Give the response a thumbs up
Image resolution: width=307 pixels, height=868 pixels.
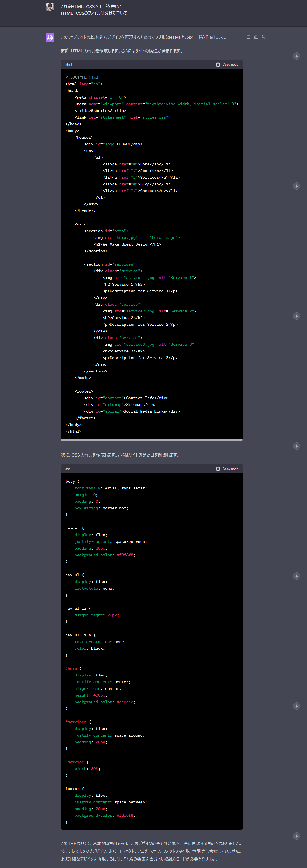[x=256, y=37]
